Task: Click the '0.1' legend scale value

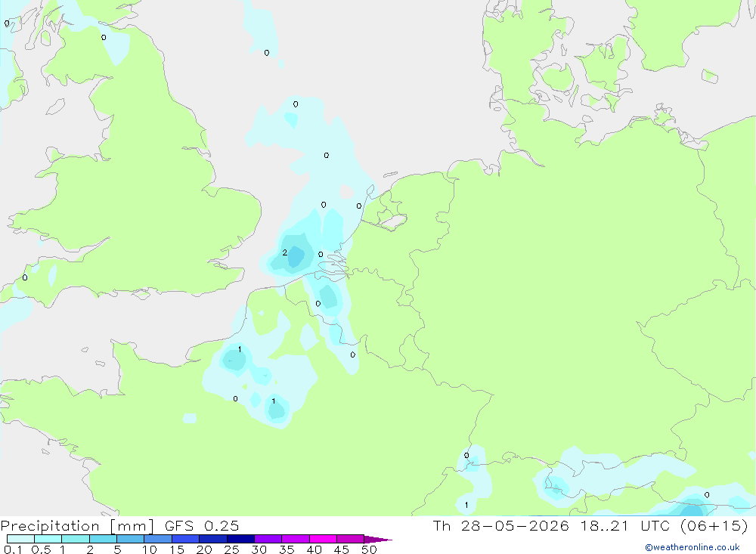Action: click(x=13, y=549)
